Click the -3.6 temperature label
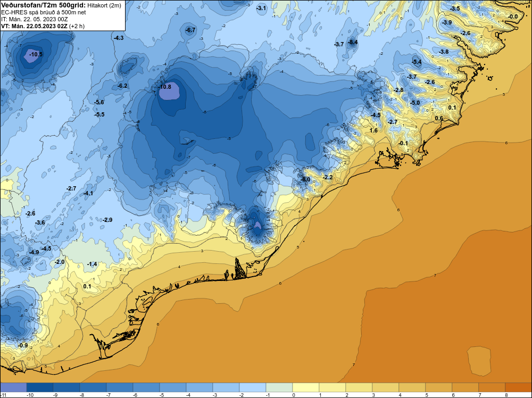The width and height of the screenshot is (532, 398). [40, 222]
